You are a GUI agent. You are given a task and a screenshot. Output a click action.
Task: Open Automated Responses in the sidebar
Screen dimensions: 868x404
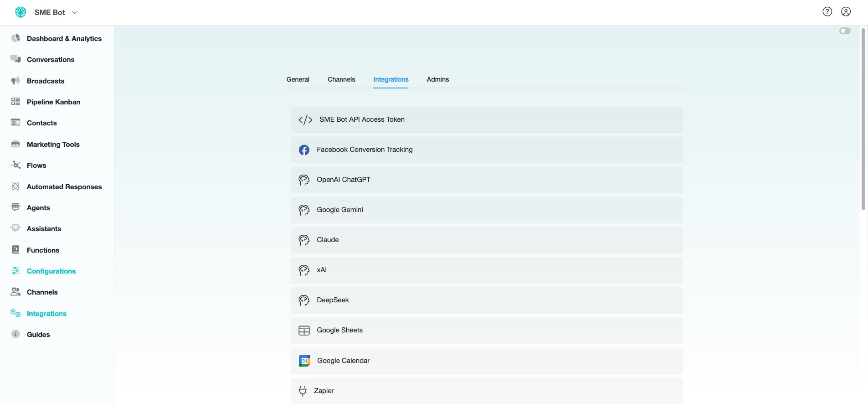click(x=64, y=187)
